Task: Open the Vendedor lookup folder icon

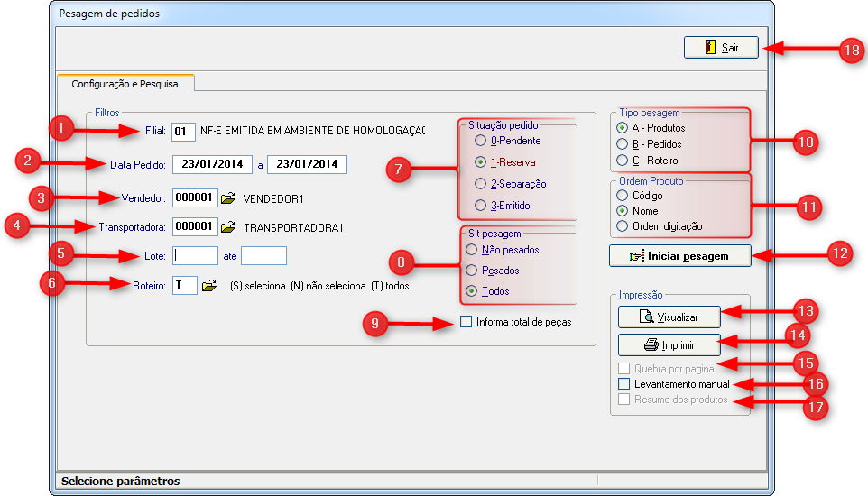Action: pos(227,198)
